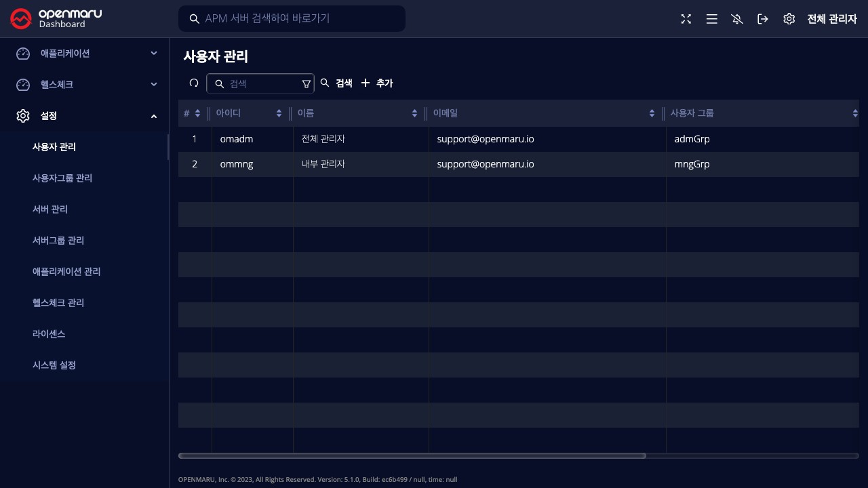
Task: Sort the table by 아이디 column
Action: pyautogui.click(x=279, y=113)
